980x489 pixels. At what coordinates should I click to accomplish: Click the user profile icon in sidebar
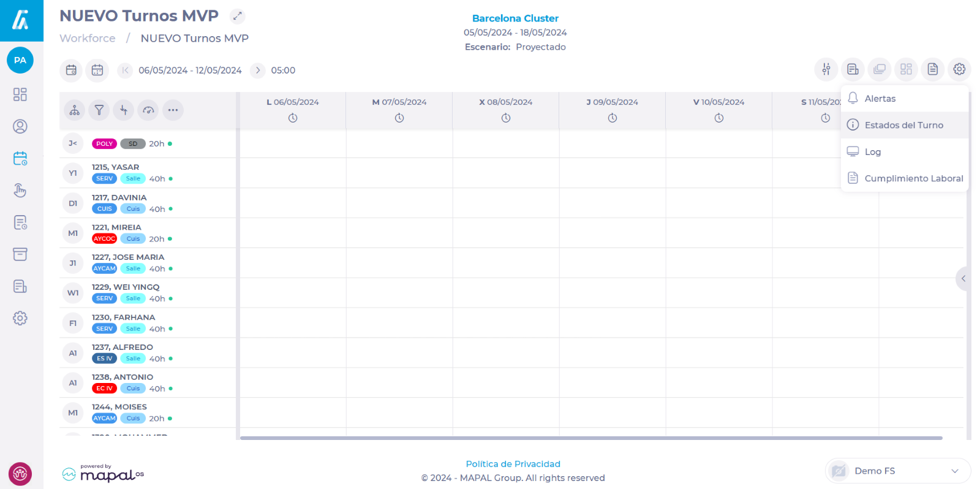tap(20, 127)
